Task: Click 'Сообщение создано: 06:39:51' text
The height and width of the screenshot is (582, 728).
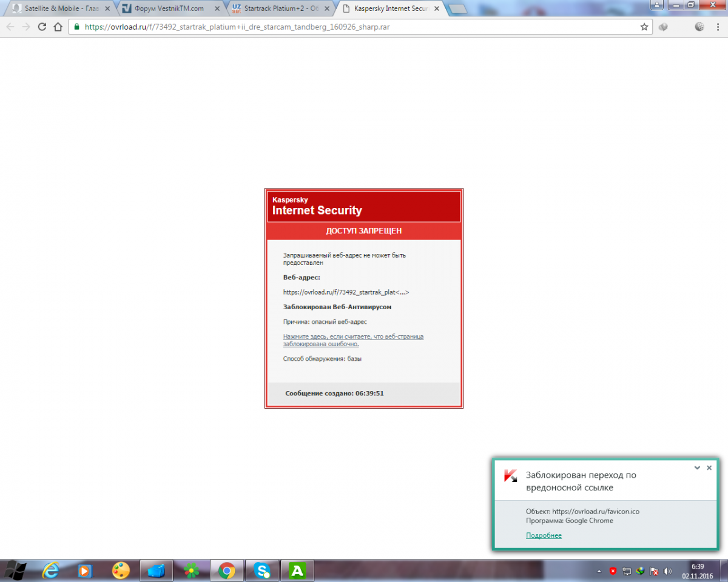Action: point(334,393)
